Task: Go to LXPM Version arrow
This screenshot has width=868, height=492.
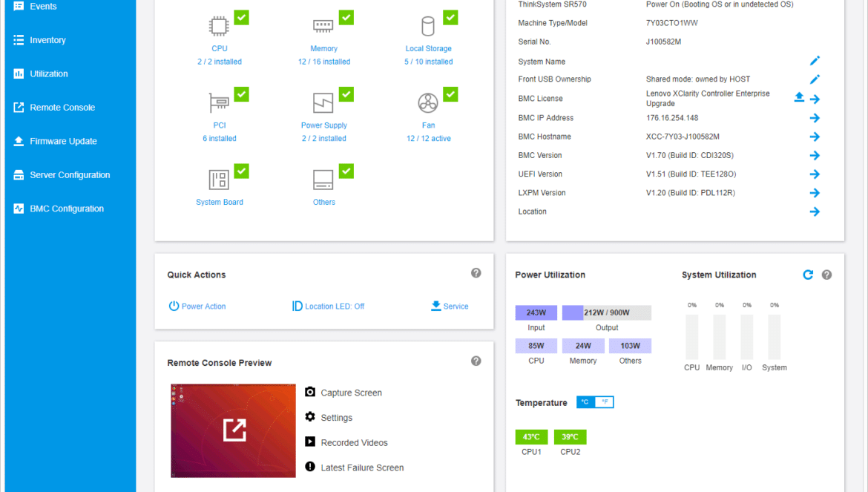Action: pos(815,193)
